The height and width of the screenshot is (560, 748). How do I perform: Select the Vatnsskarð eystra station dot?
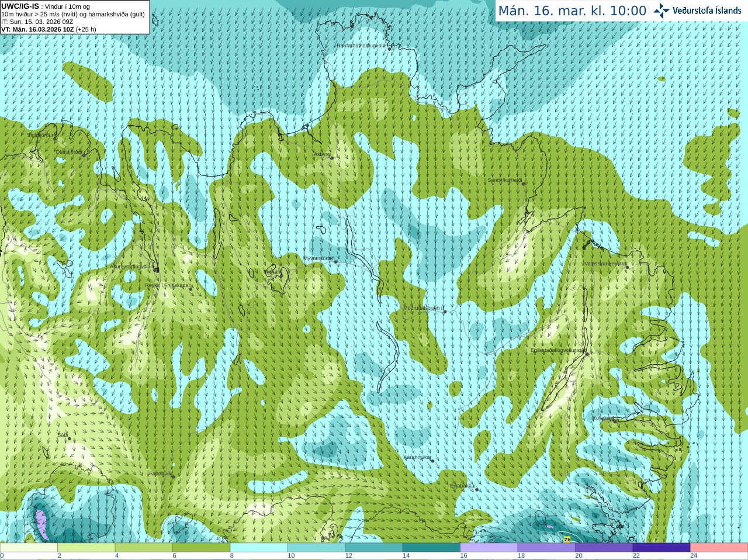(627, 267)
